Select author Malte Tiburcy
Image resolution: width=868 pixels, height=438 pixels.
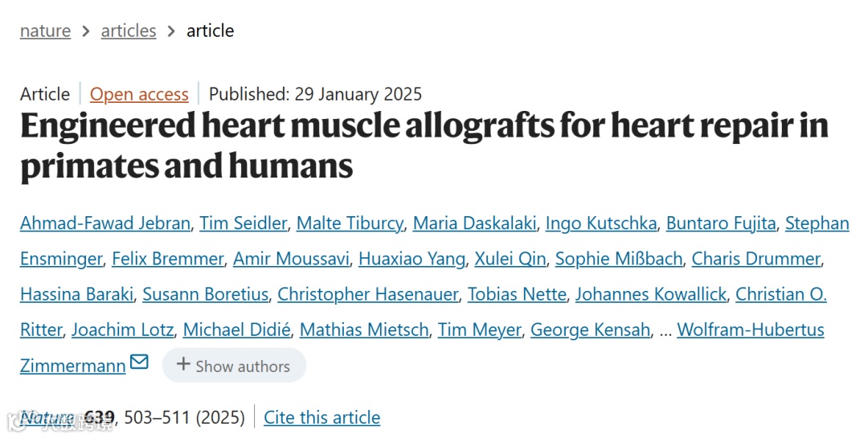point(350,223)
